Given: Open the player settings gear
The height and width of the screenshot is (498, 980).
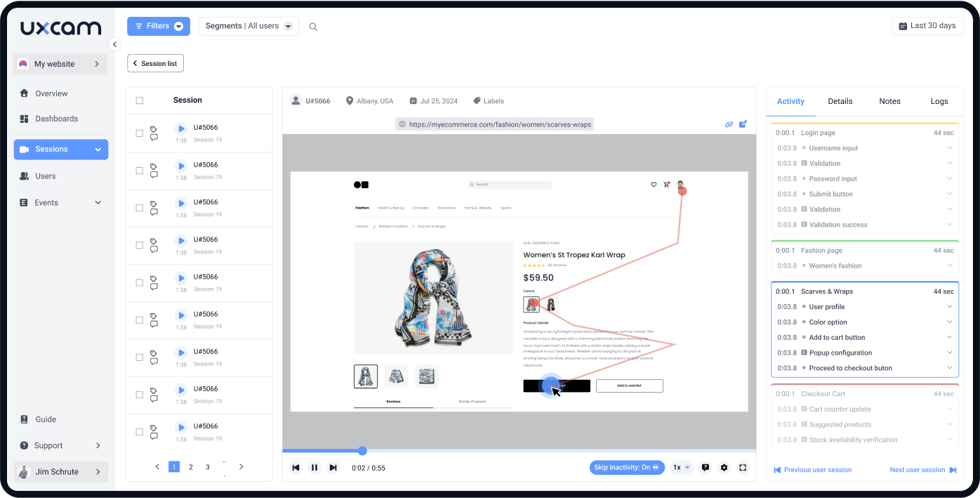Looking at the screenshot, I should (x=724, y=467).
